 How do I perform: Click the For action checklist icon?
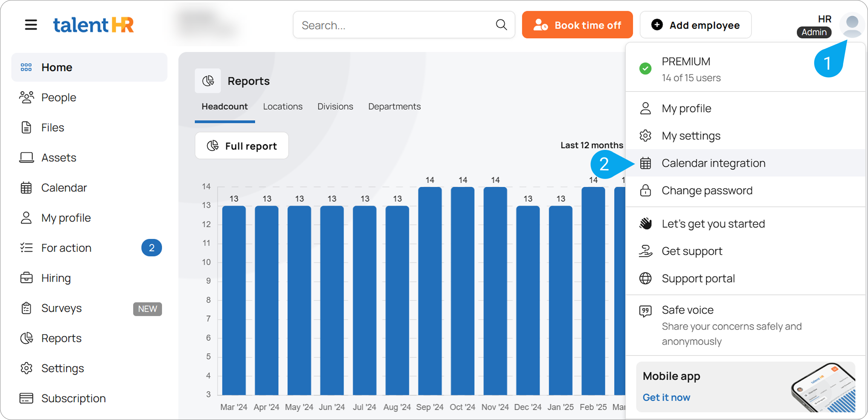(26, 247)
